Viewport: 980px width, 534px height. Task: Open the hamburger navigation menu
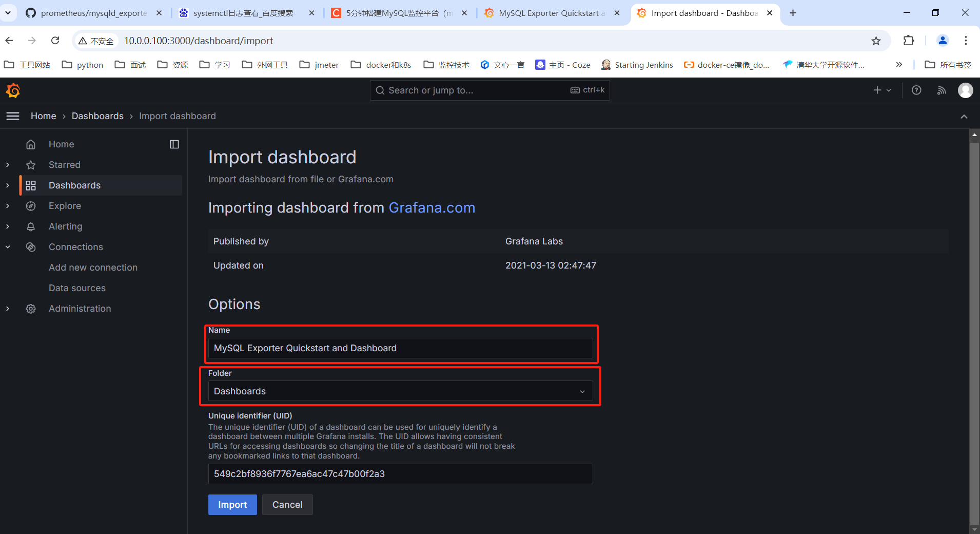(13, 116)
